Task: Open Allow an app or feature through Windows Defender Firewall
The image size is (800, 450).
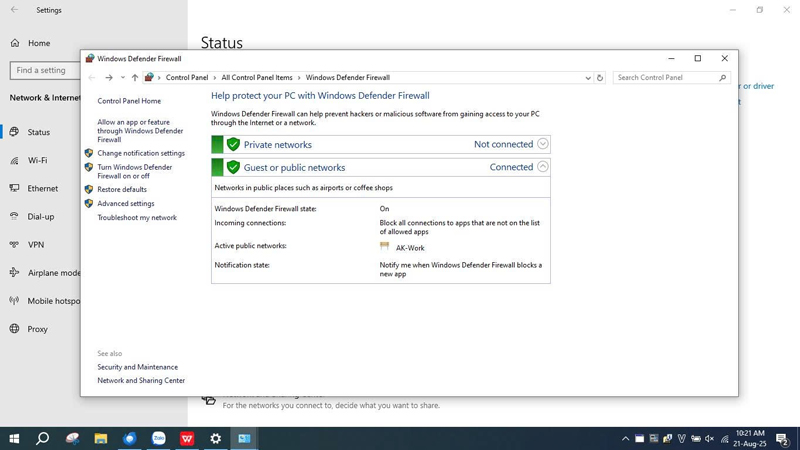Action: pyautogui.click(x=140, y=131)
